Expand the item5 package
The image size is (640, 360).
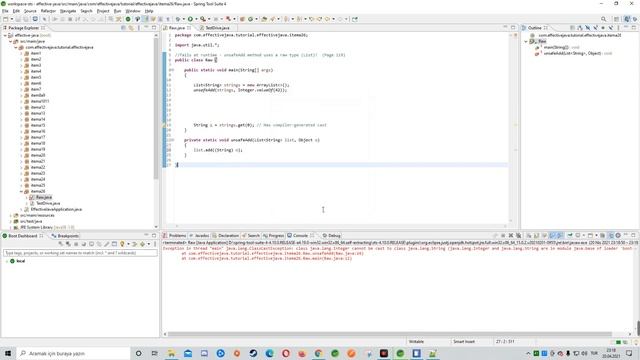coord(21,77)
